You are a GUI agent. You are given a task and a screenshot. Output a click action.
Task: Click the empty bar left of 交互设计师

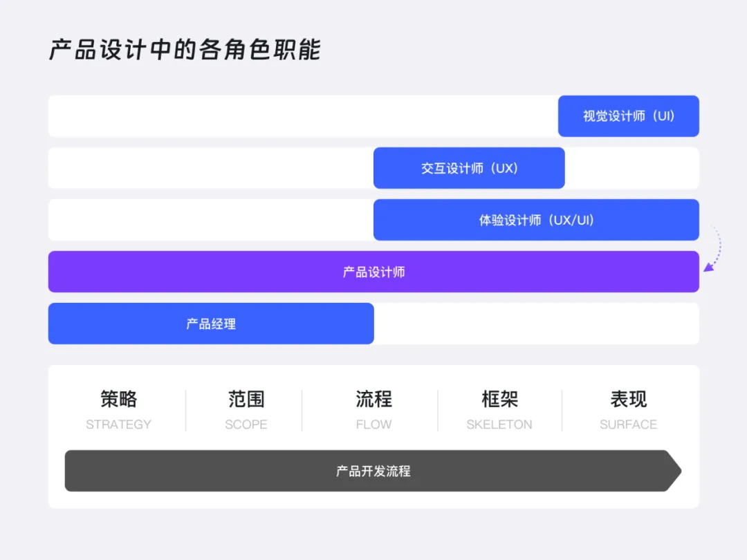[207, 168]
